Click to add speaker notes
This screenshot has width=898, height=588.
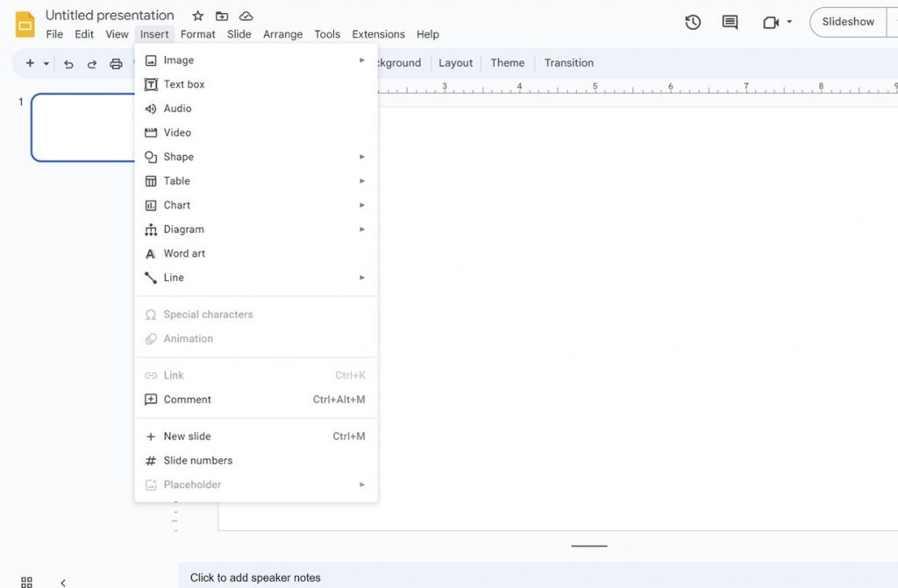(x=255, y=577)
